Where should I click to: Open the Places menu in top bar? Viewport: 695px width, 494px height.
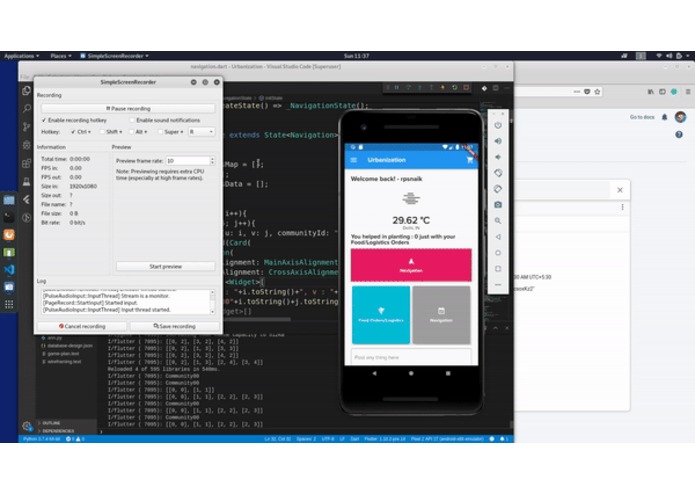pyautogui.click(x=61, y=56)
